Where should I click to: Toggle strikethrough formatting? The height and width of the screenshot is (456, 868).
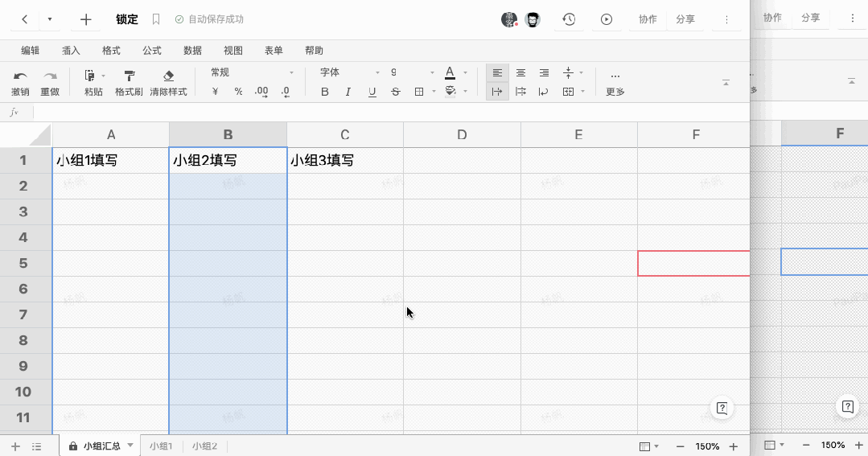395,92
